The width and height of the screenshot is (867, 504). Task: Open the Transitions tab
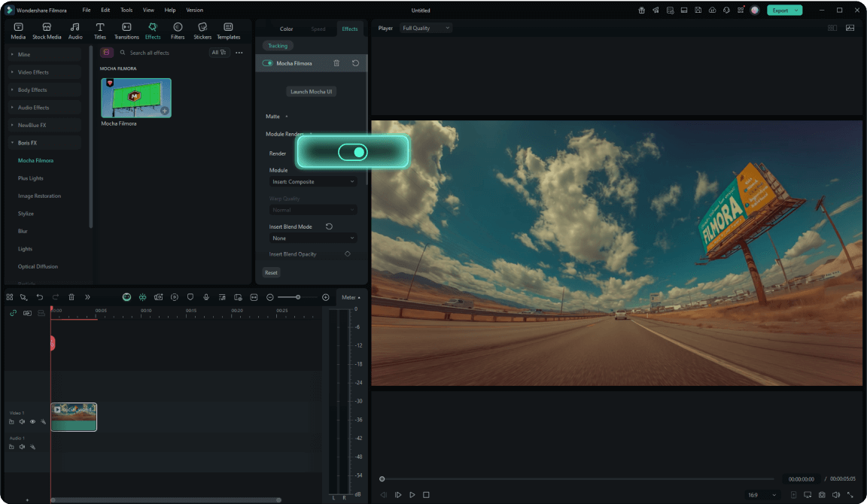(x=126, y=31)
